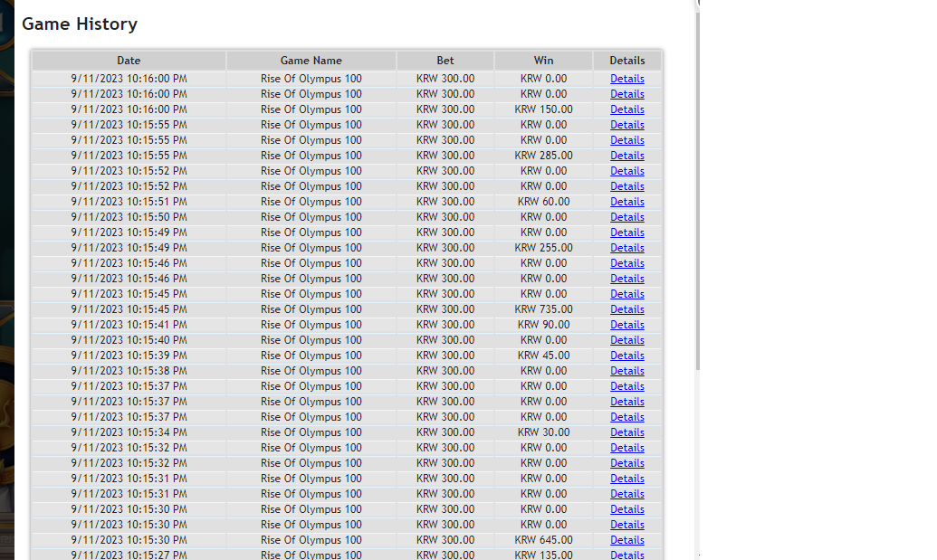Click the Date column header
Screen dimensions: 937x560
tap(129, 61)
